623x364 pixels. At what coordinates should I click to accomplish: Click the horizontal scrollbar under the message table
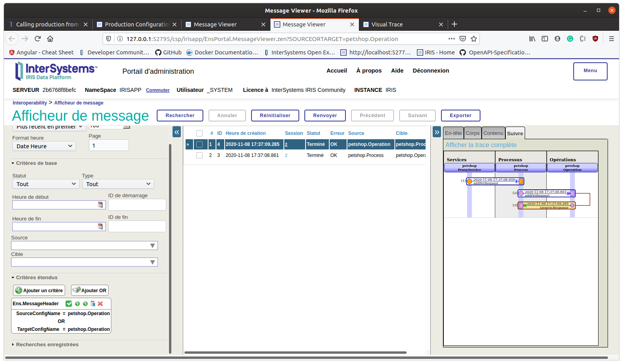[x=295, y=353]
